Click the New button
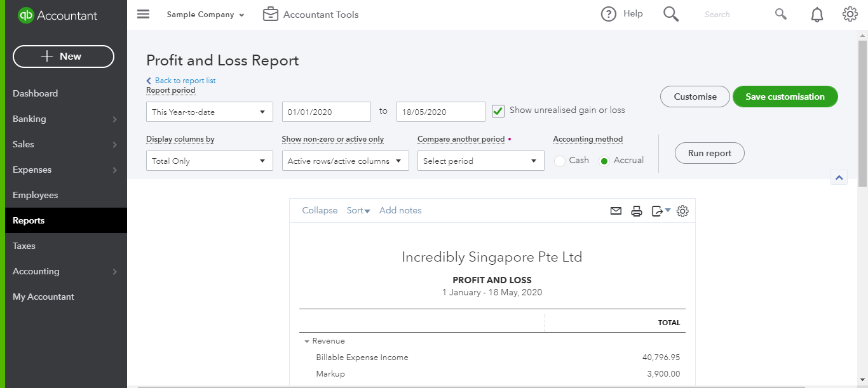The height and width of the screenshot is (388, 868). (64, 57)
